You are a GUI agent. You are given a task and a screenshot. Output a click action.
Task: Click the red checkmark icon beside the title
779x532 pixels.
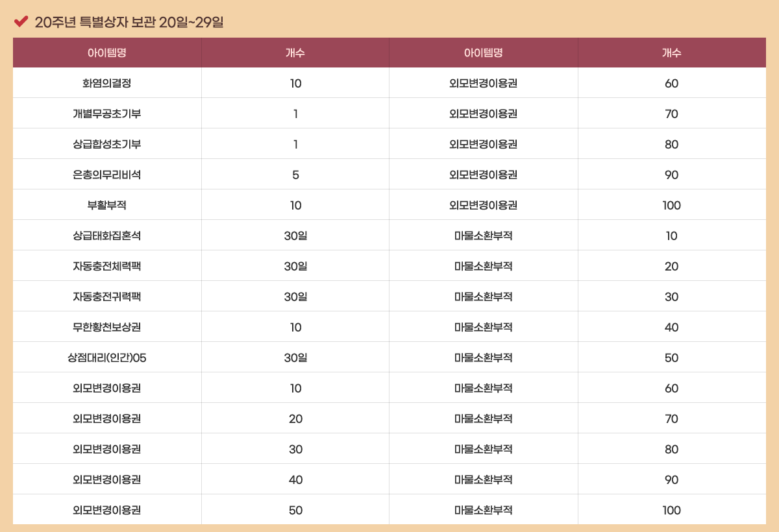pos(21,21)
